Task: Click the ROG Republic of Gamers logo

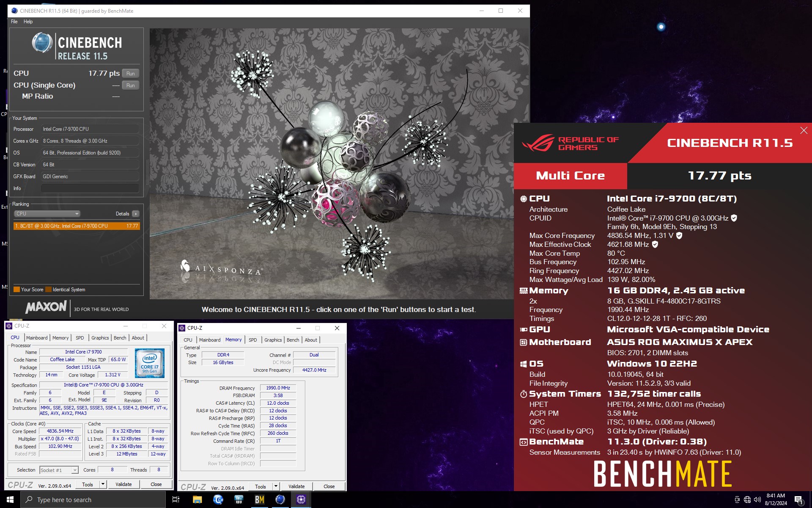Action: (571, 143)
